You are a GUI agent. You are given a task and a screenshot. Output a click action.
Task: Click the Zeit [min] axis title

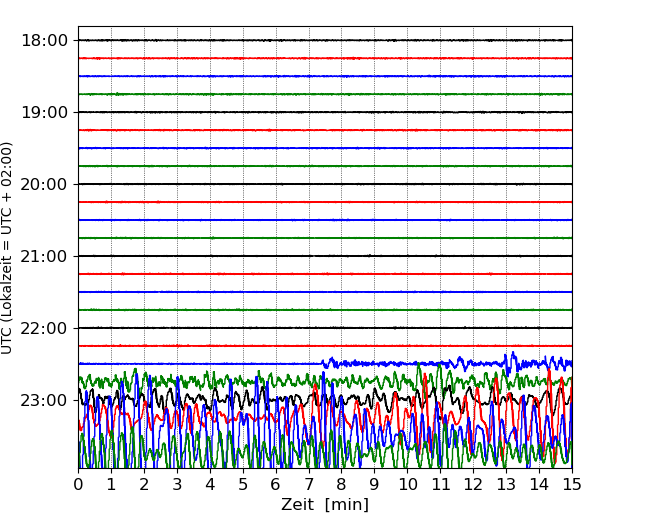[x=325, y=505]
